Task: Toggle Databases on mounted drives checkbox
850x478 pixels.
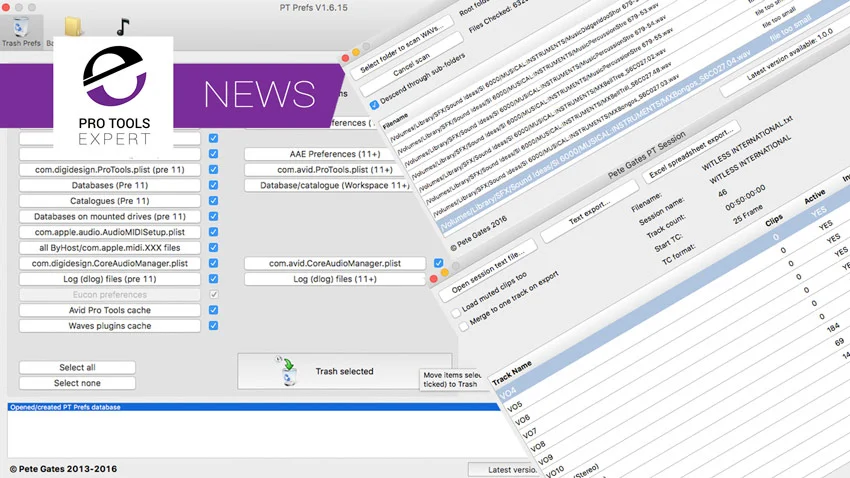Action: [214, 216]
